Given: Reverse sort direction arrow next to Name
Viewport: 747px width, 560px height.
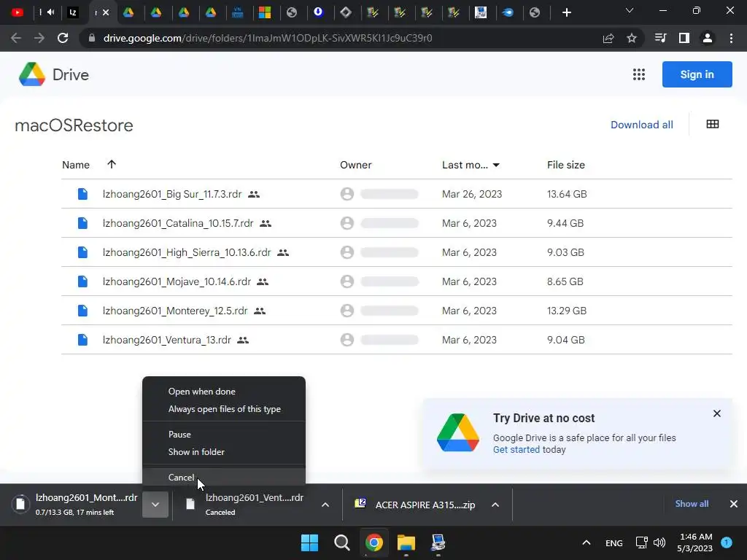Looking at the screenshot, I should point(112,164).
